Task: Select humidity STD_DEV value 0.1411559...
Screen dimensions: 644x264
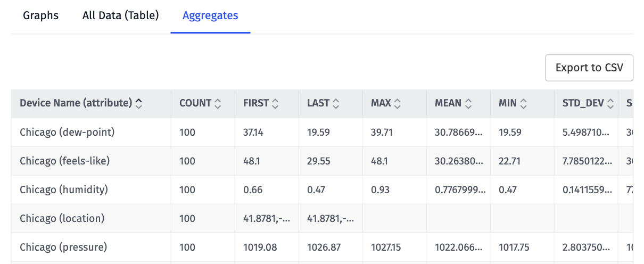Action: click(x=586, y=189)
